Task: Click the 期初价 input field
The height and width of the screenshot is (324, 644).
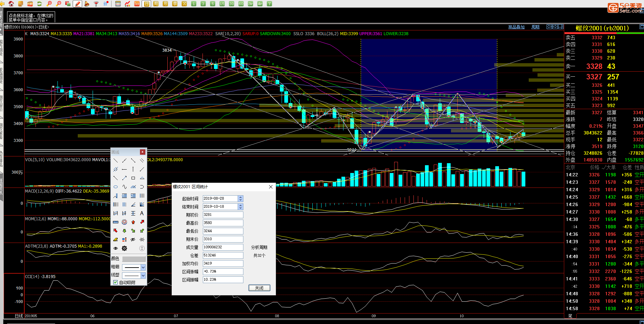Action: tap(223, 215)
